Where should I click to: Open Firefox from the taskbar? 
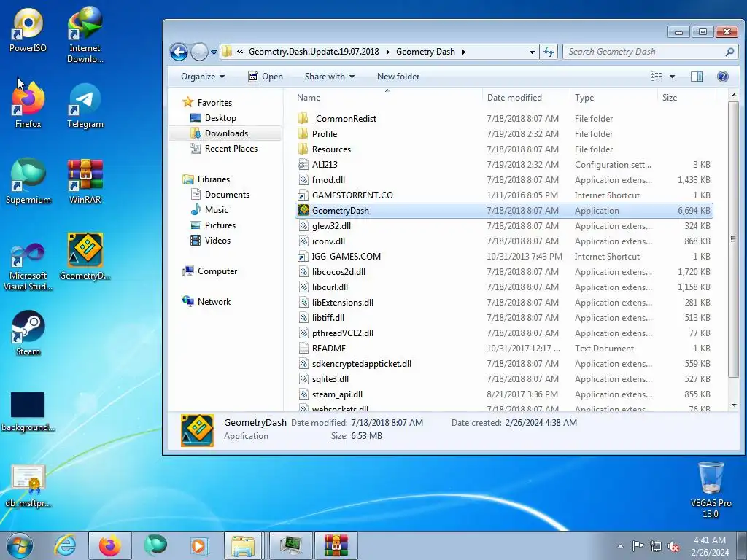(x=109, y=545)
